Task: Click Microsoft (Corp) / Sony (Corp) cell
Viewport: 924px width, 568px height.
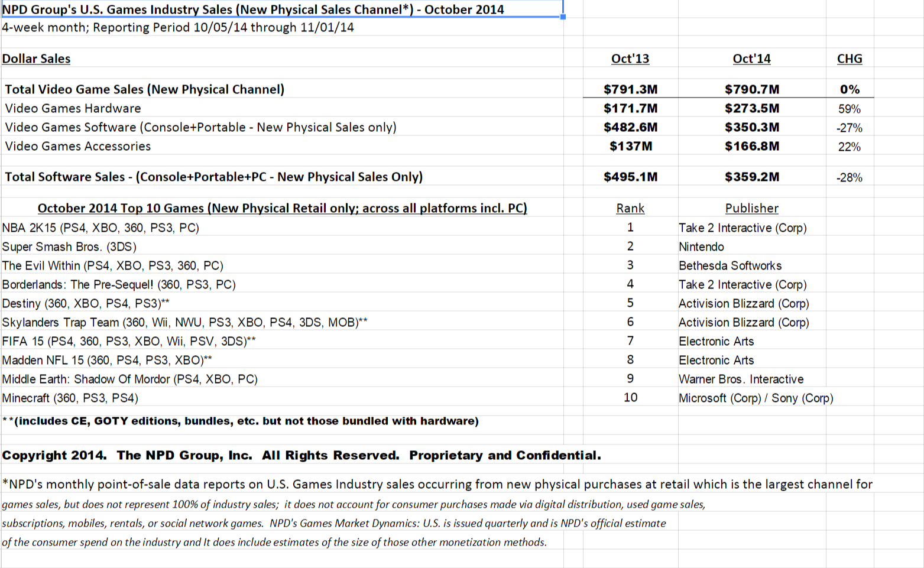Action: tap(756, 398)
